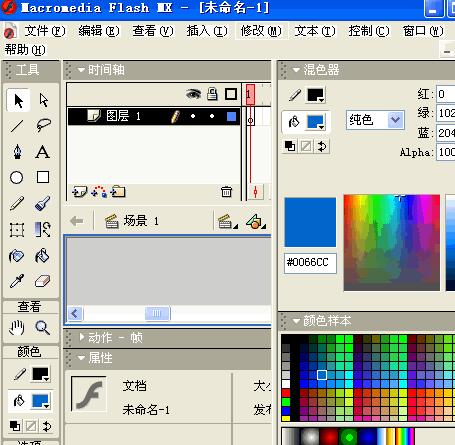Open the 插入(I) menu
The image size is (455, 445).
207,31
